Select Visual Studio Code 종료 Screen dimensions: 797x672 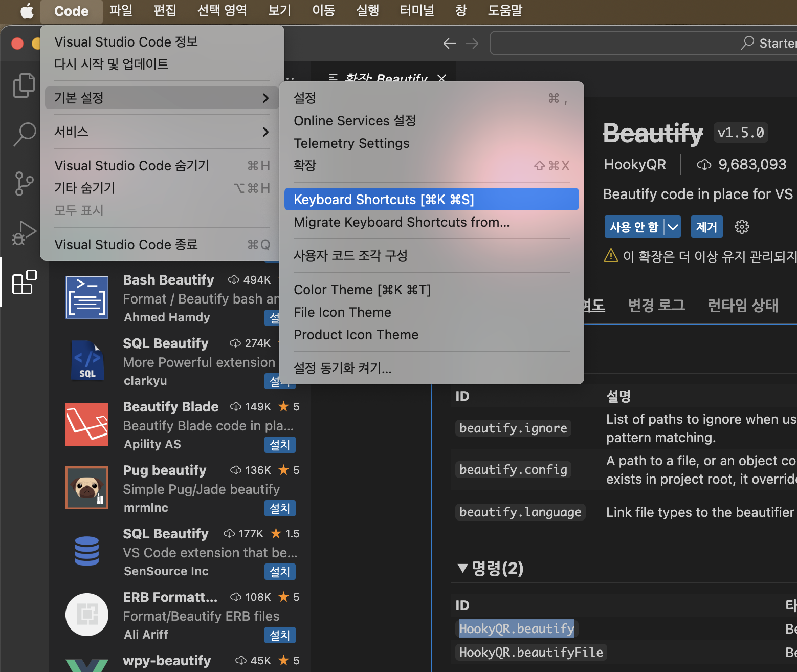pos(162,245)
